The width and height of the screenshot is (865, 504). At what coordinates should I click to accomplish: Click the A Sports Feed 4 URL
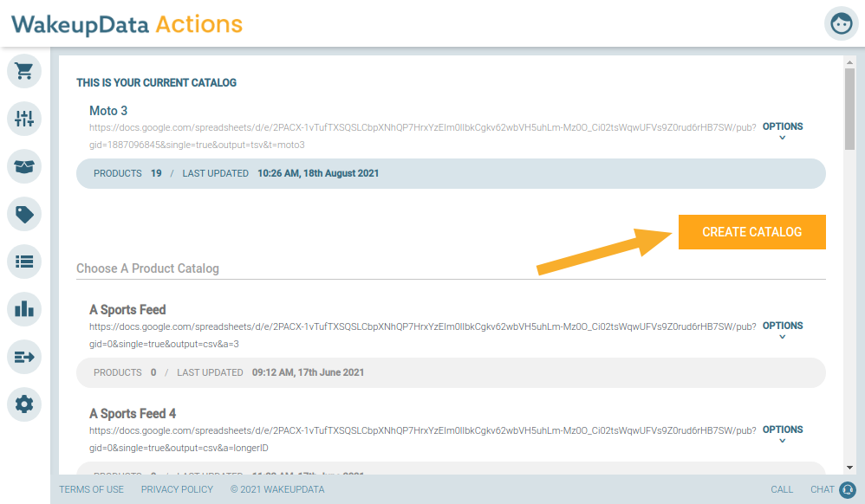click(423, 439)
